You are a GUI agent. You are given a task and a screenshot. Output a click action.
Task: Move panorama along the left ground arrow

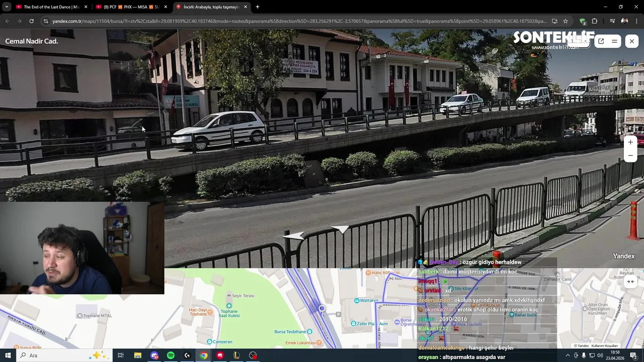tap(294, 235)
